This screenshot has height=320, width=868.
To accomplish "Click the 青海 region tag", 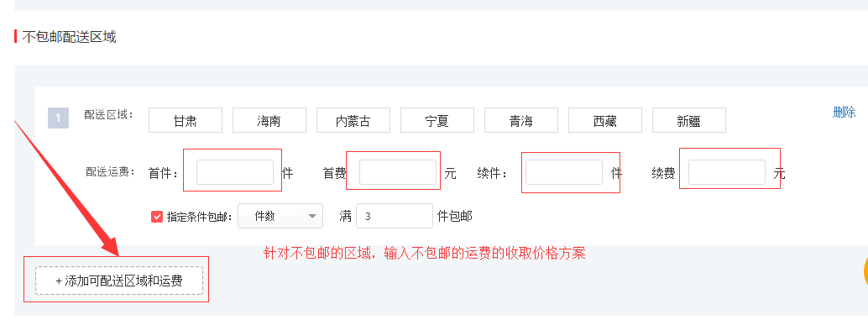I will (521, 120).
